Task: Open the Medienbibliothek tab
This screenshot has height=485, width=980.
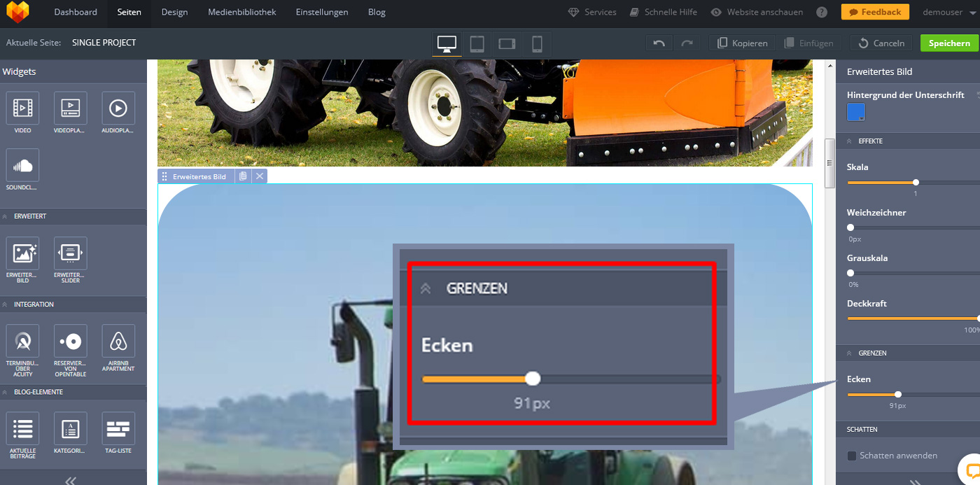Action: 241,12
